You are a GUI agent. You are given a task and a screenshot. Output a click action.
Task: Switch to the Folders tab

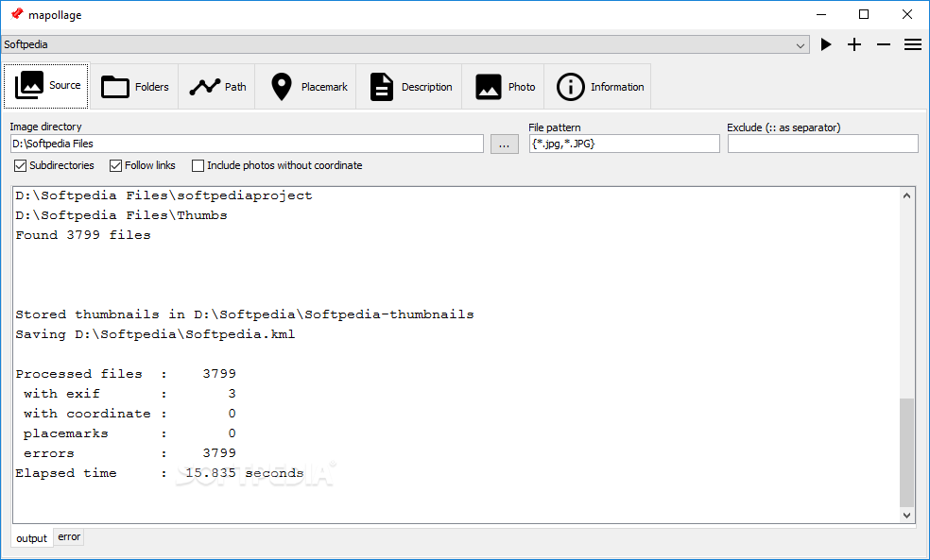coord(134,87)
